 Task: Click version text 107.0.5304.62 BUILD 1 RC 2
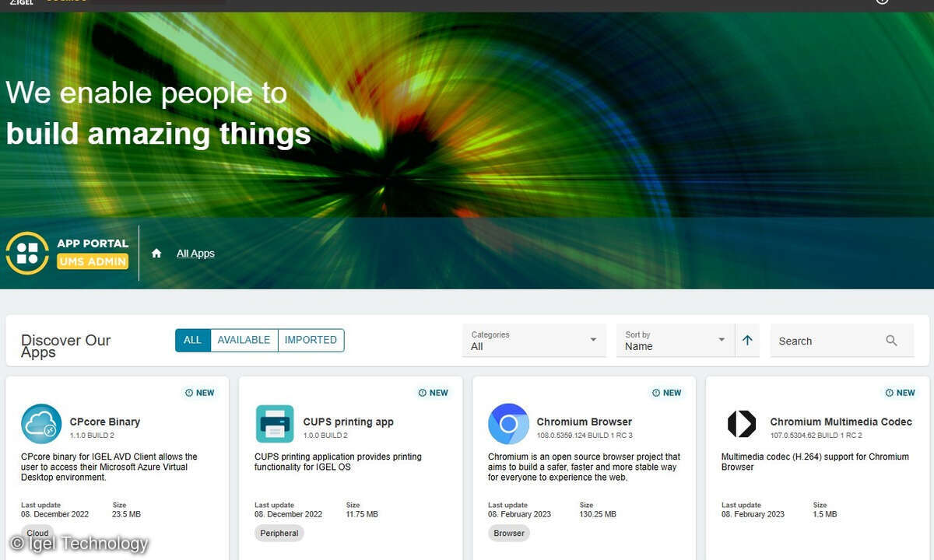pos(816,436)
